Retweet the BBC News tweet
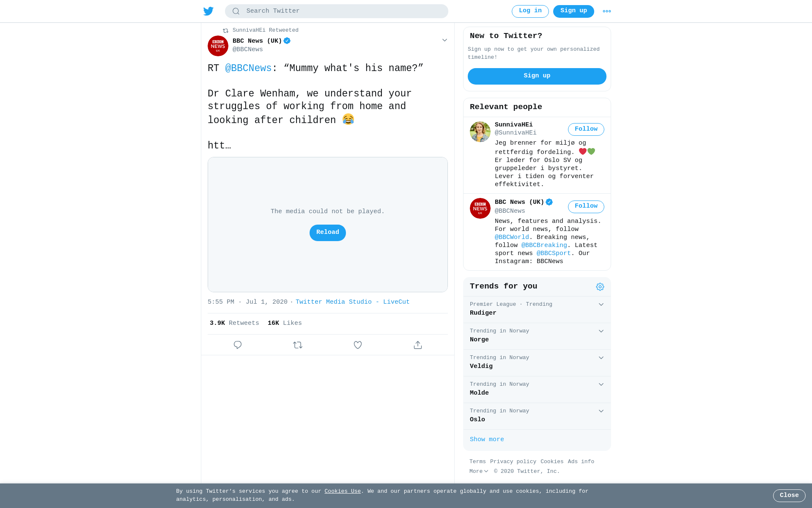 pos(298,345)
